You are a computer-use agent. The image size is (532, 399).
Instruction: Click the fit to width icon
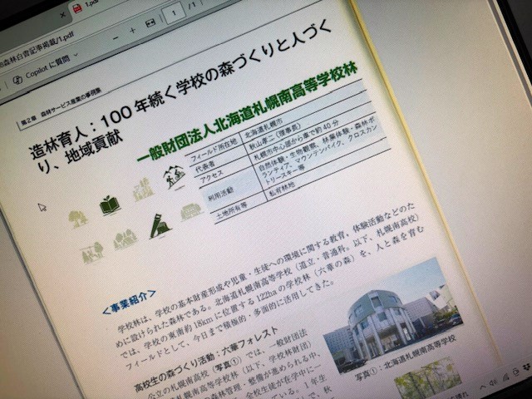[150, 22]
